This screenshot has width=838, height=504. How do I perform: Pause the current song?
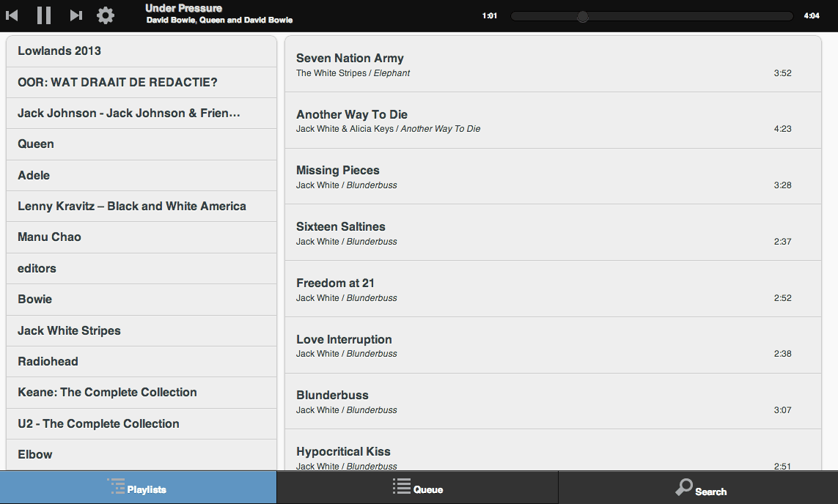pos(44,15)
